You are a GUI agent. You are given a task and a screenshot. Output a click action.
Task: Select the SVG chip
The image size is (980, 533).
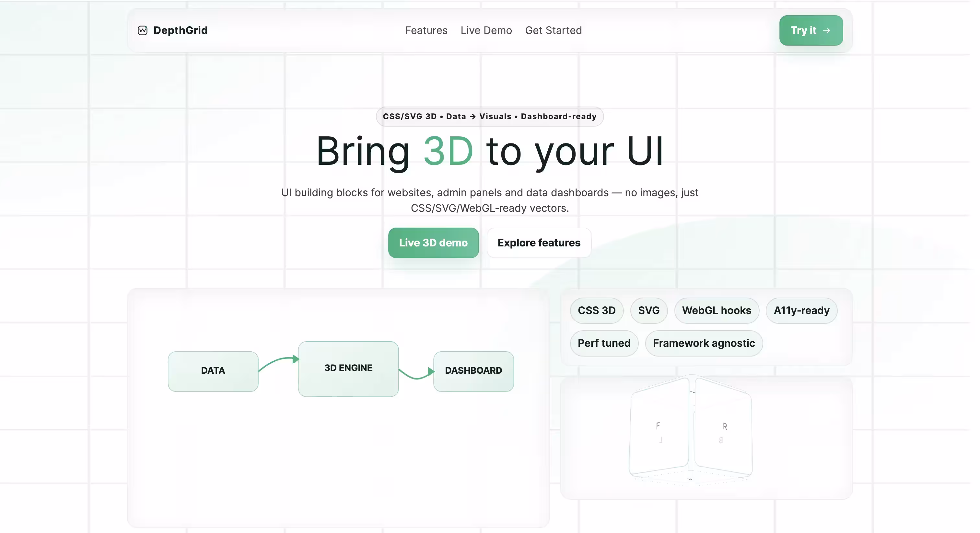[x=649, y=310]
